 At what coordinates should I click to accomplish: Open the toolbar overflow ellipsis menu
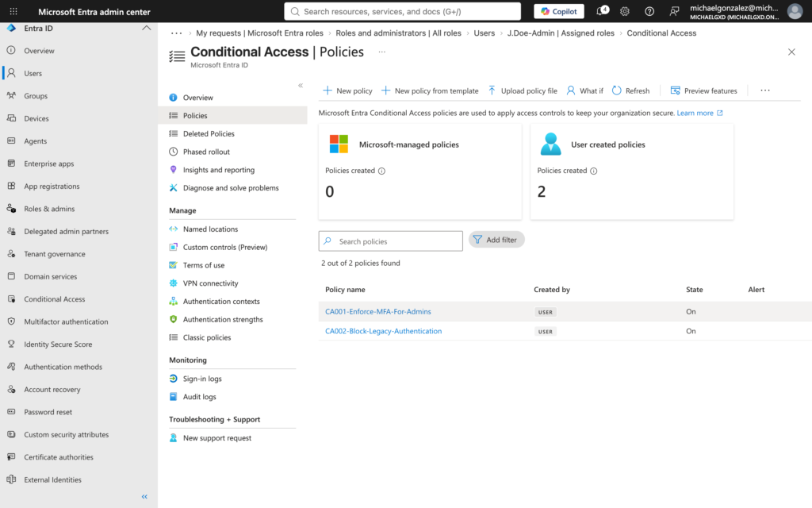pyautogui.click(x=765, y=90)
